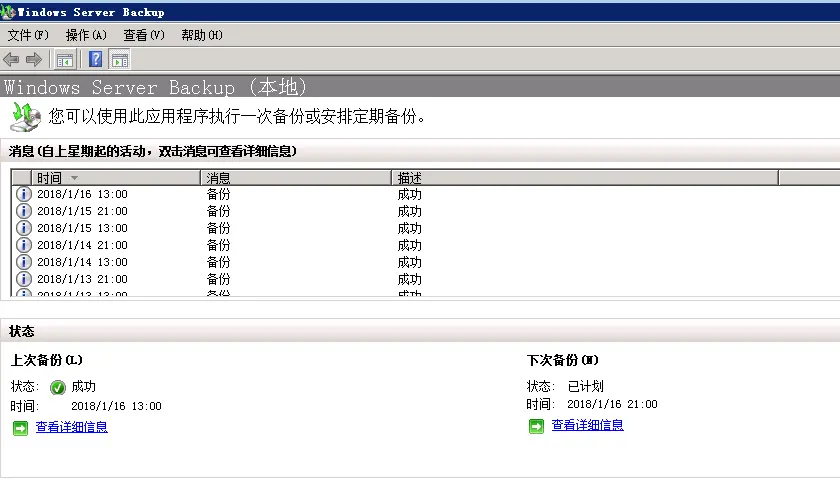Select the 2018/1/14 21:00 time cell
Screen dimensions: 840x490
(x=82, y=245)
